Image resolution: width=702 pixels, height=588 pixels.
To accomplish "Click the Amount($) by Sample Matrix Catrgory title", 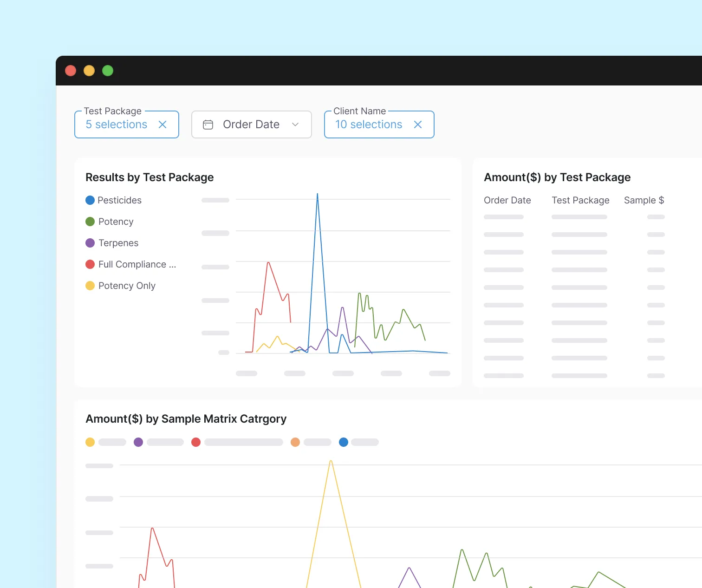I will click(x=186, y=419).
